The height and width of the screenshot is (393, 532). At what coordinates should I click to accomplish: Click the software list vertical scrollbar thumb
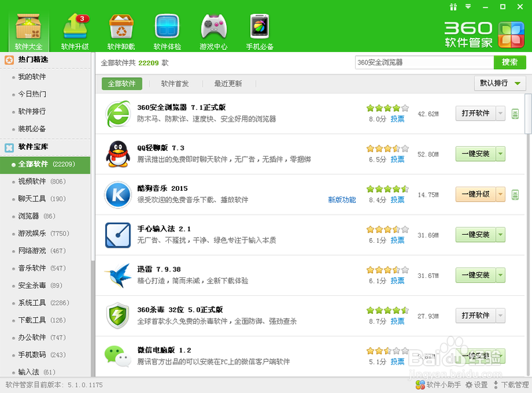[528, 114]
